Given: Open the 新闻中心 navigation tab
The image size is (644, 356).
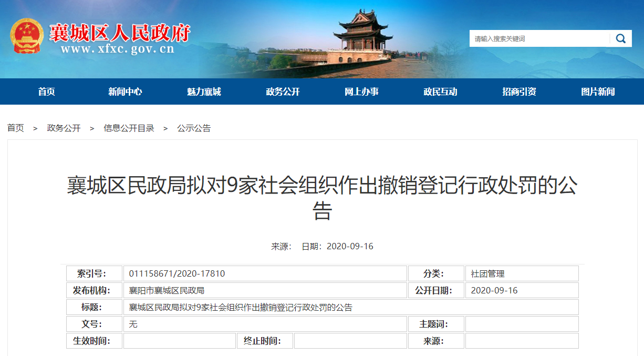Looking at the screenshot, I should [125, 92].
